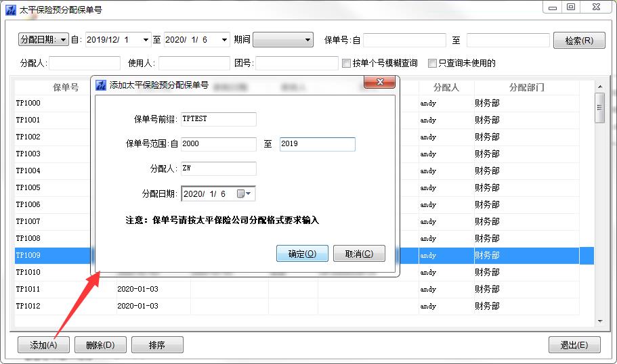Close the 添加太平保险预分配保单号 dialog
The height and width of the screenshot is (364, 617).
tap(379, 83)
